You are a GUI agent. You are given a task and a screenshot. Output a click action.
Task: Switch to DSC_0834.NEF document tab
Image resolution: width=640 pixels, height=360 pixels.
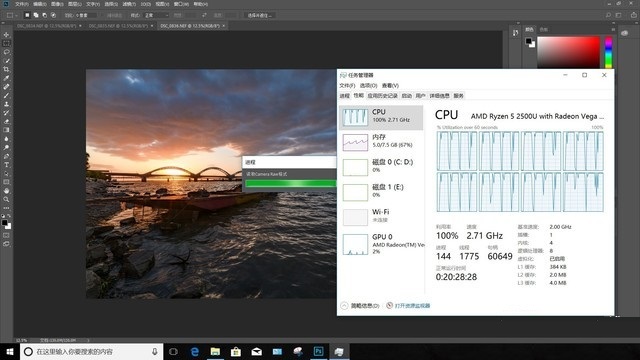pyautogui.click(x=47, y=26)
